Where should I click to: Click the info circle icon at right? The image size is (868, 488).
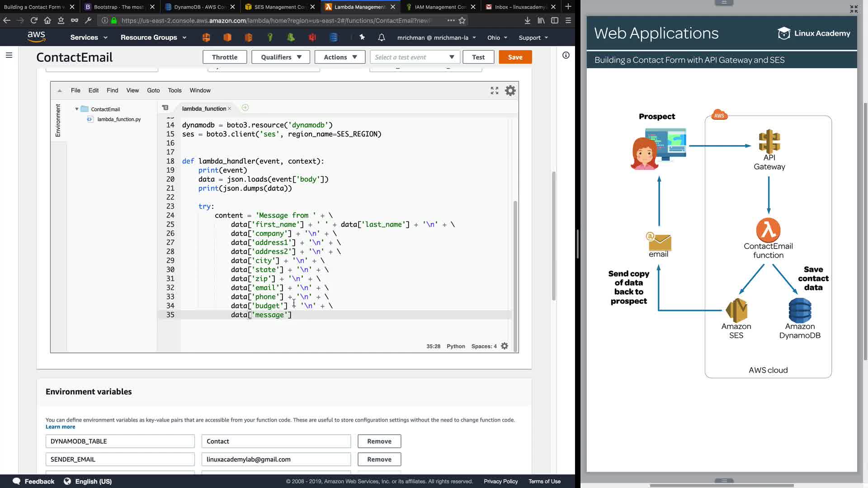[566, 55]
